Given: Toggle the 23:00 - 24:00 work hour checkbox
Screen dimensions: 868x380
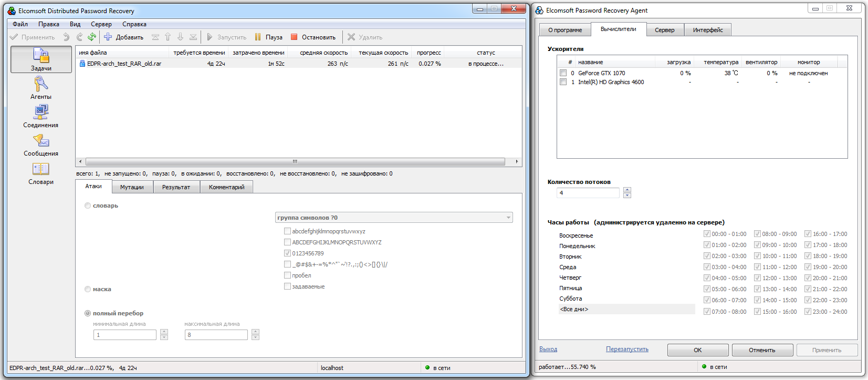Looking at the screenshot, I should [808, 312].
